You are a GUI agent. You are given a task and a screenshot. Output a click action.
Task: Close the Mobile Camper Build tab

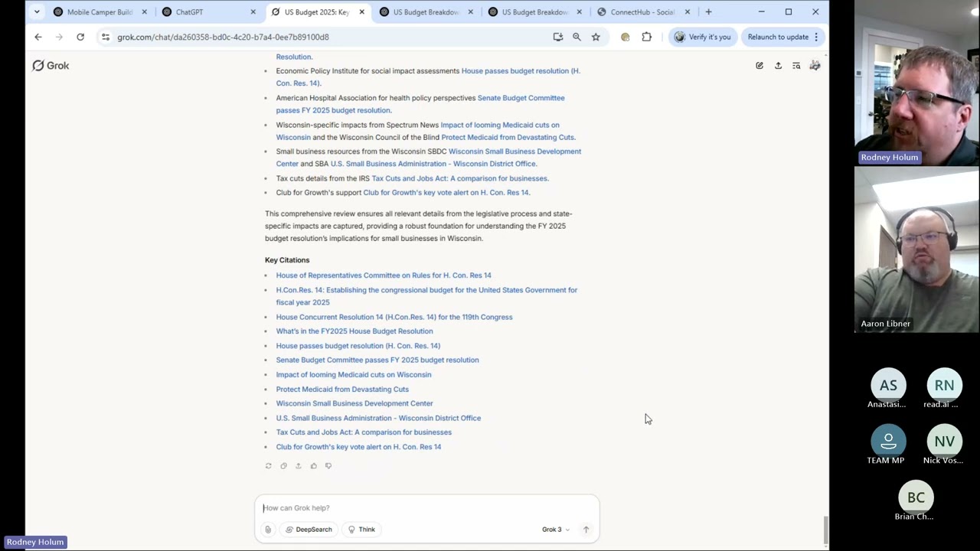[x=144, y=12]
